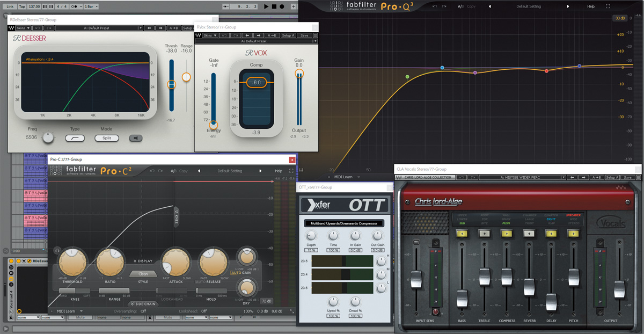Go to the previous preset in Pro-C 2
Viewport: 644px width, 334px height.
click(199, 171)
